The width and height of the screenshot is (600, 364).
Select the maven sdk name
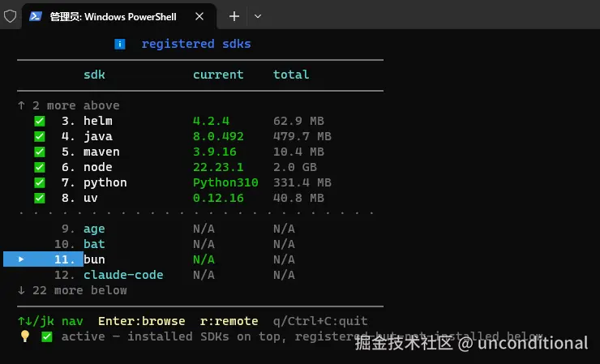[x=101, y=152]
